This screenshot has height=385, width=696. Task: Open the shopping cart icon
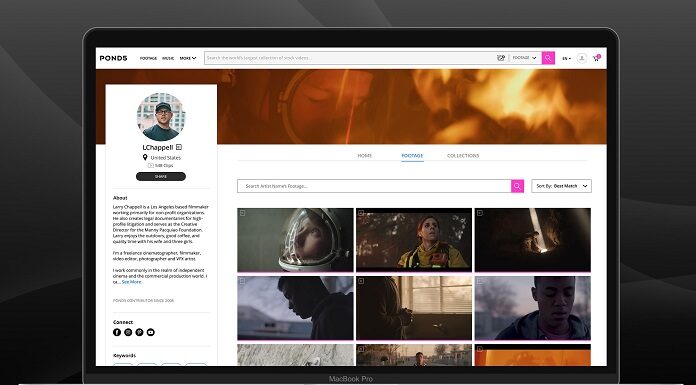[596, 58]
